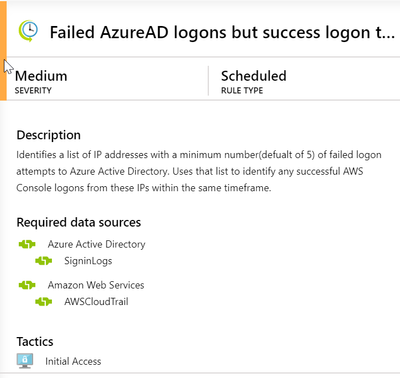Click the orange medium severity bar
The image size is (400, 378).
point(3,50)
